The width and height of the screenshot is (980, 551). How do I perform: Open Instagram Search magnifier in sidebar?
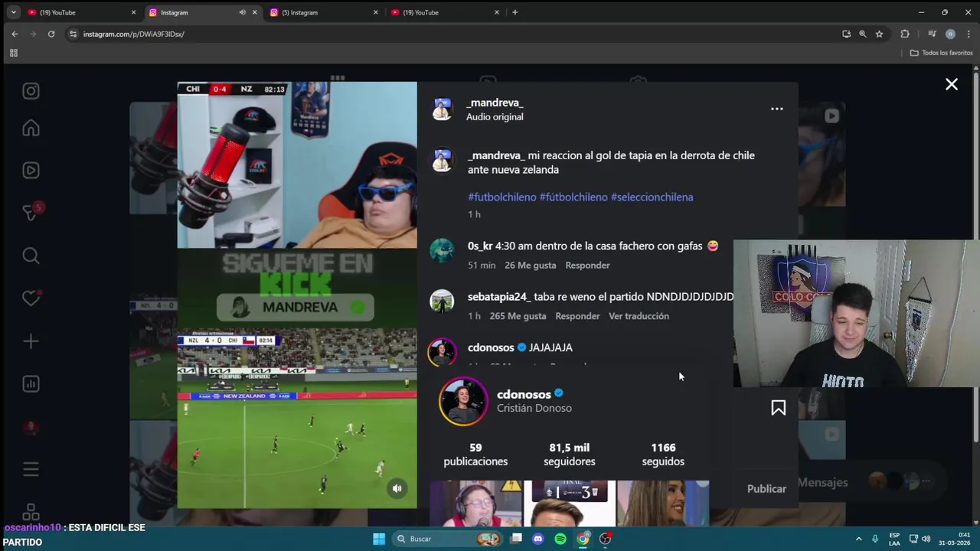(31, 256)
